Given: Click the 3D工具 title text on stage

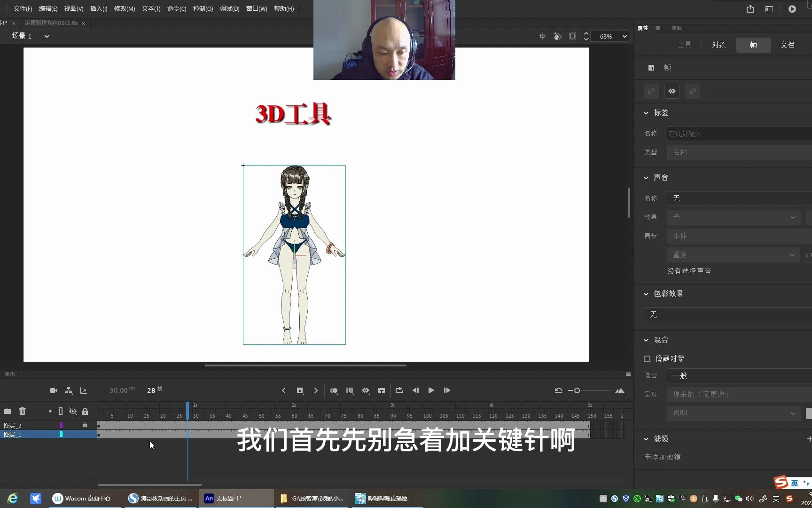Looking at the screenshot, I should (x=294, y=114).
